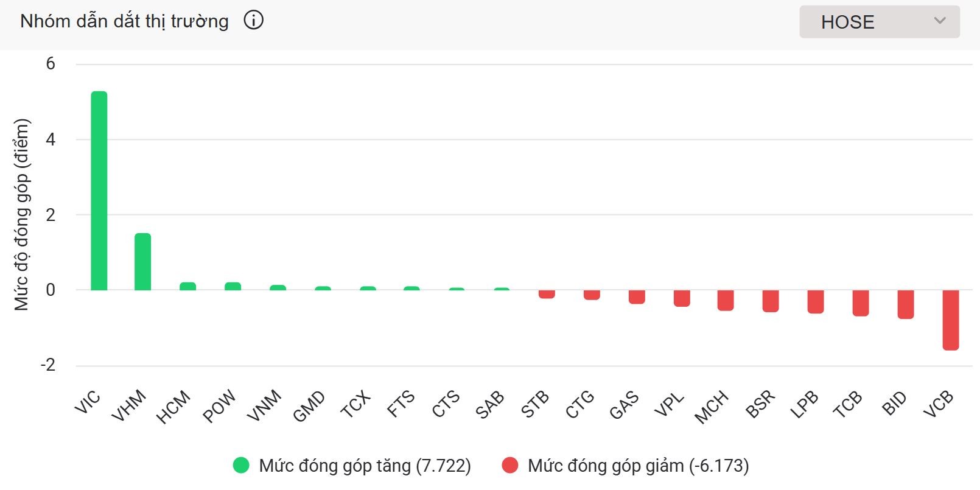Click the green circle legend marker
The width and height of the screenshot is (980, 490).
pos(241,466)
